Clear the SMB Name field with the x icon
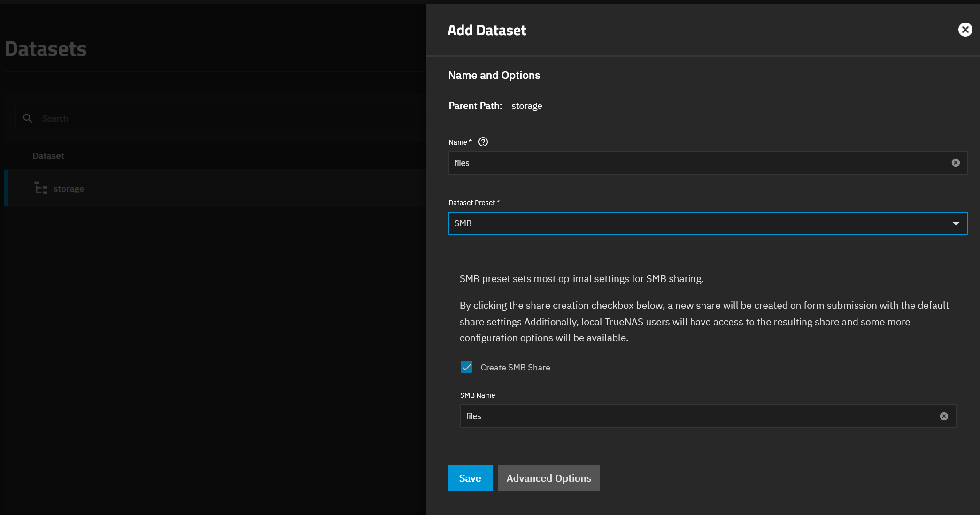Screen dimensions: 980x515 click(944, 416)
